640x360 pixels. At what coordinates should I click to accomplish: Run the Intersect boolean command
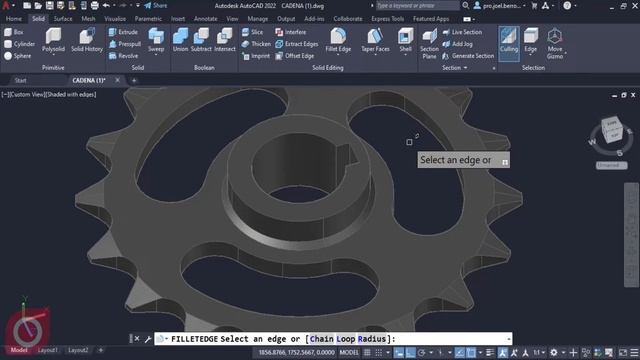(x=225, y=40)
